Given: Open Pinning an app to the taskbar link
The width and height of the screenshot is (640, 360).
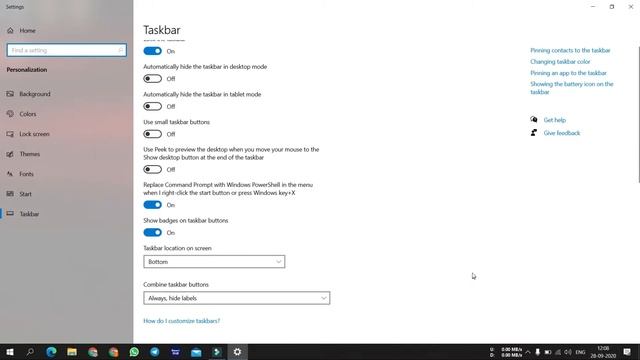Looking at the screenshot, I should (568, 73).
